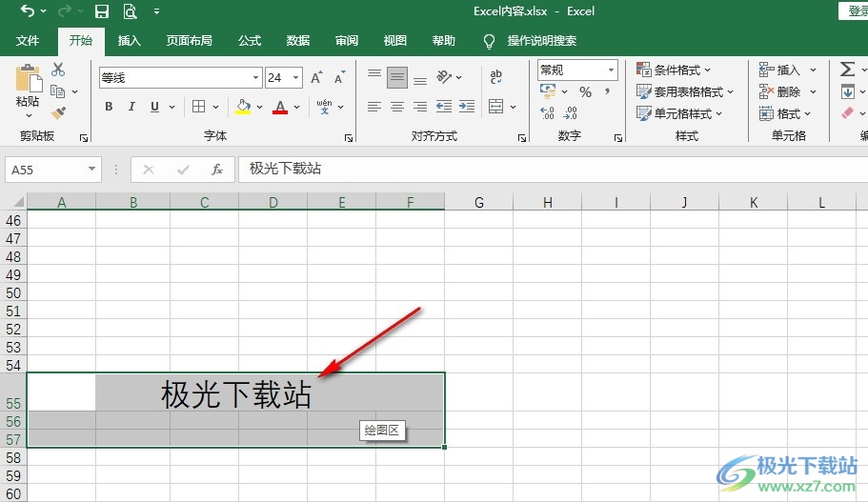Screen dimensions: 868x502
Task: Switch to the 插入 tab
Action: pos(129,40)
